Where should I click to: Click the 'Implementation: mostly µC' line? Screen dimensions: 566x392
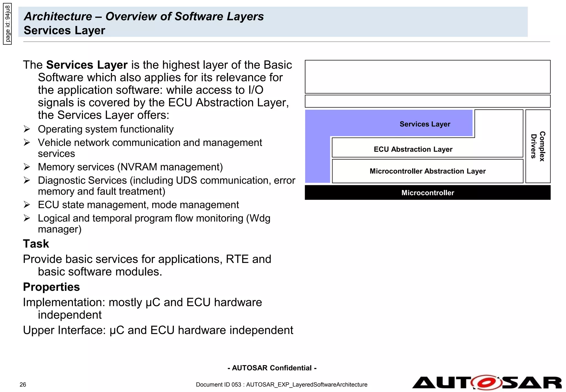[x=142, y=309]
